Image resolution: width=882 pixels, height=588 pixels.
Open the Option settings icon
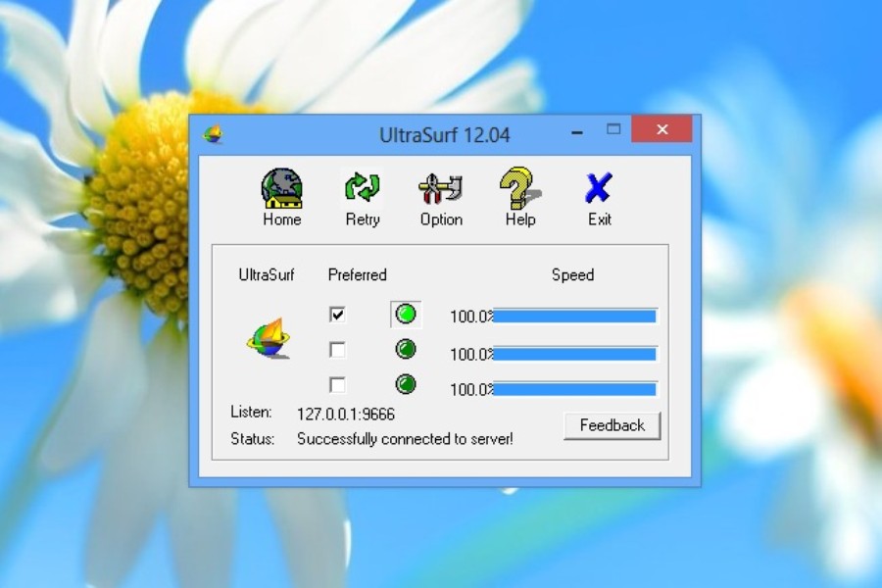point(441,189)
